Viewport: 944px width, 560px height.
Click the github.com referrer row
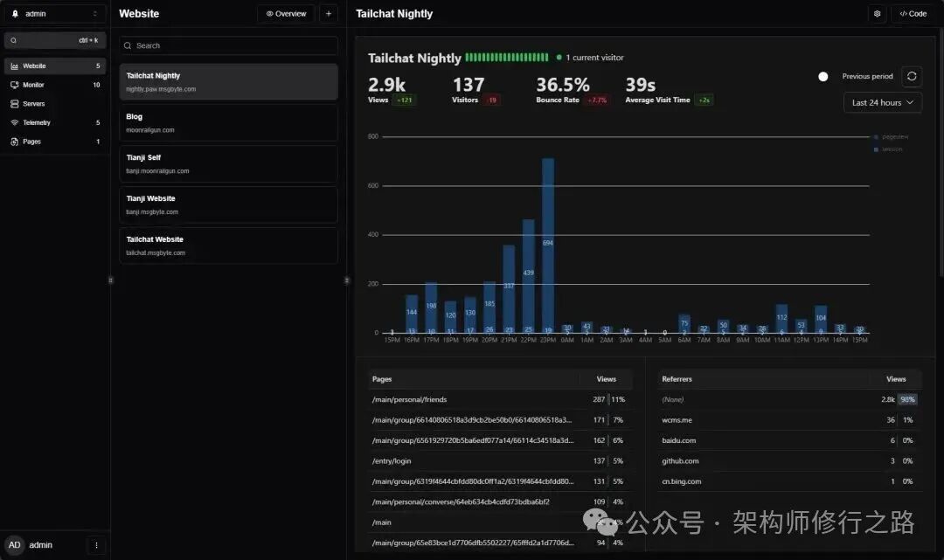pos(789,460)
